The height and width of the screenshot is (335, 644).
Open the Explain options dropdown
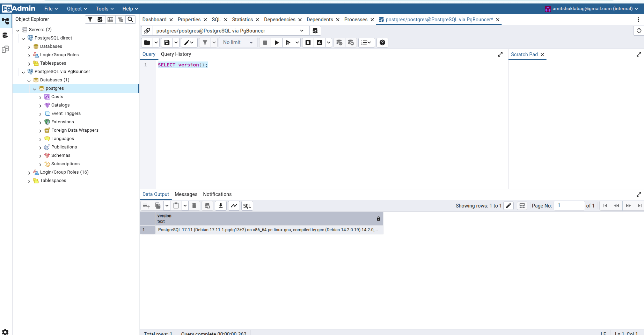click(329, 43)
